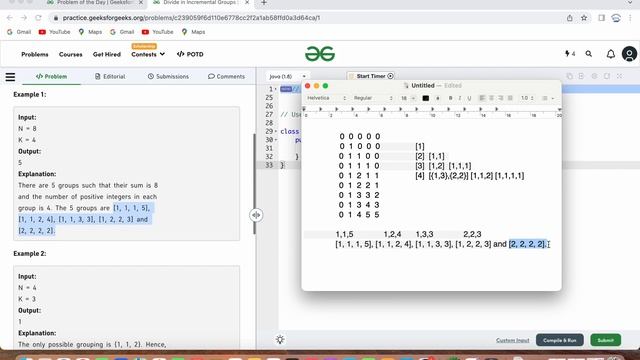Viewport: 640px width, 360px height.
Task: Toggle Italic in the TextEdit toolbar
Action: [460, 98]
